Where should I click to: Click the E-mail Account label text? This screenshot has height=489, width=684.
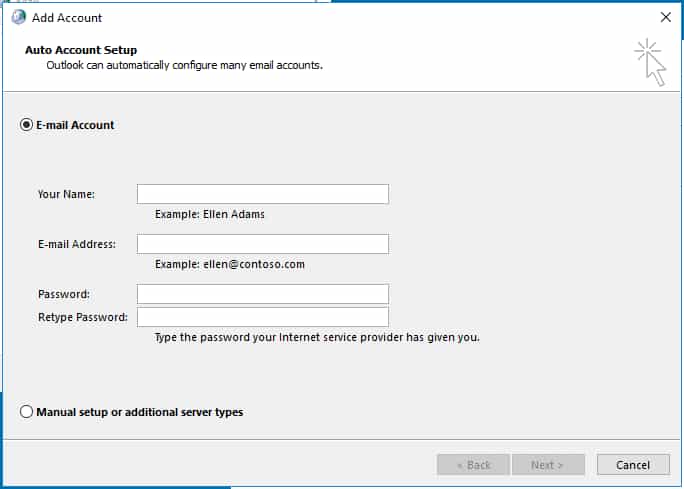point(75,125)
